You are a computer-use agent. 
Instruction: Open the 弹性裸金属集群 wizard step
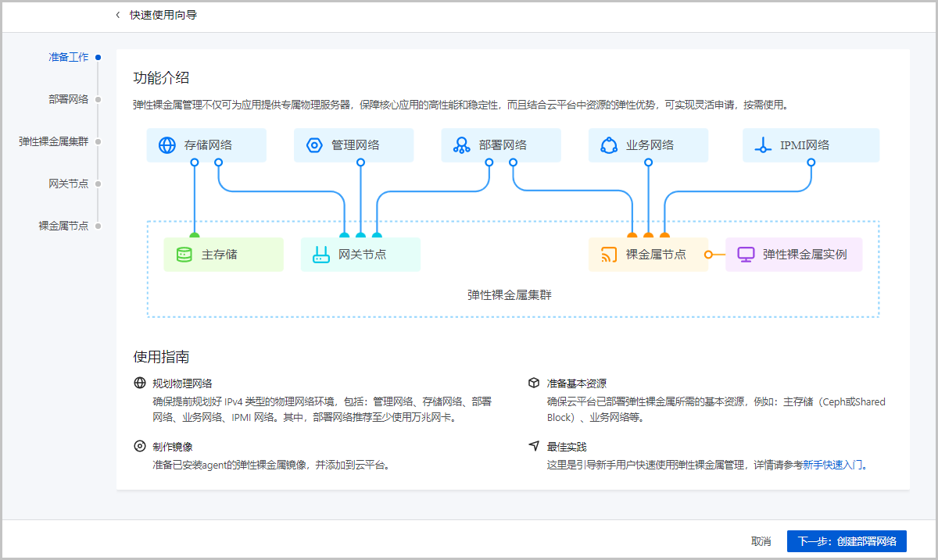(x=54, y=141)
